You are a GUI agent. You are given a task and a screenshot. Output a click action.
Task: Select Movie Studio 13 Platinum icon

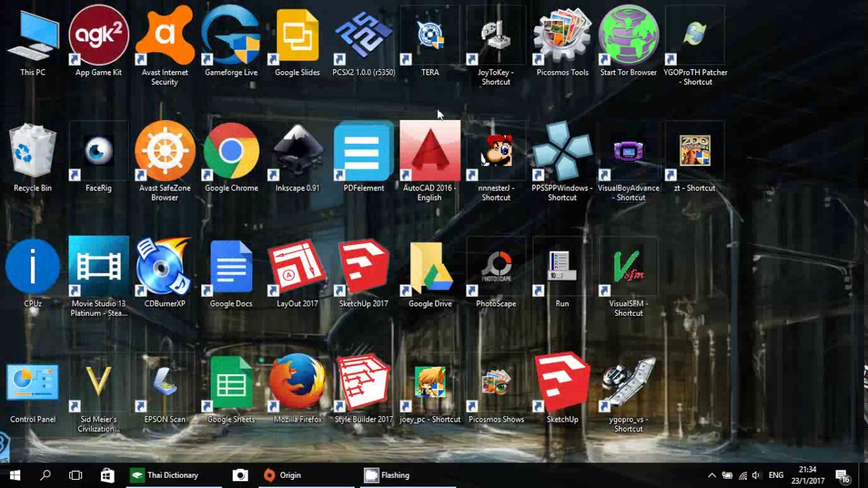[x=98, y=277]
